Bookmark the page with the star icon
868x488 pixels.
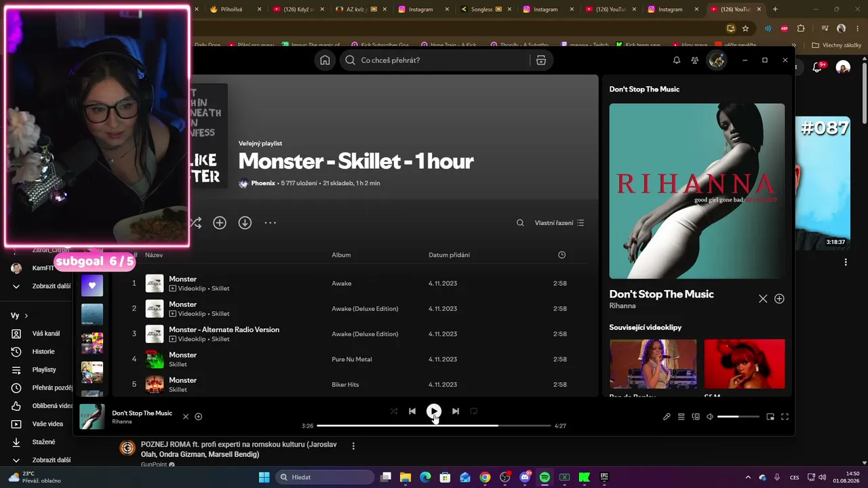[746, 28]
